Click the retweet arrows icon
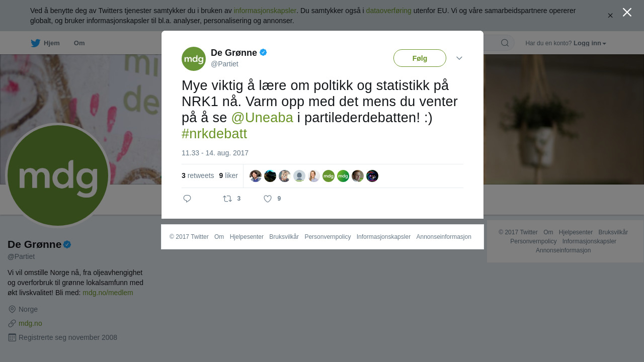This screenshot has width=644, height=362. coord(227,199)
